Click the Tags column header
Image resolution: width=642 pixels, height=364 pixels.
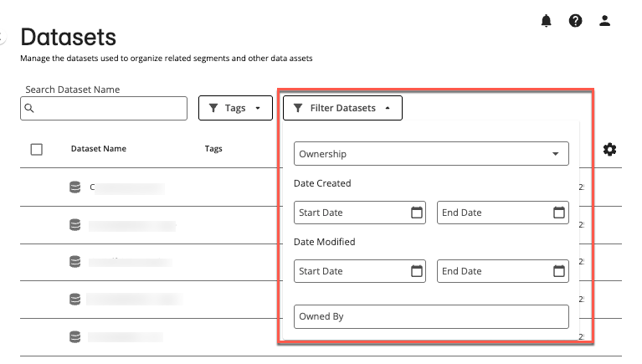pyautogui.click(x=213, y=149)
